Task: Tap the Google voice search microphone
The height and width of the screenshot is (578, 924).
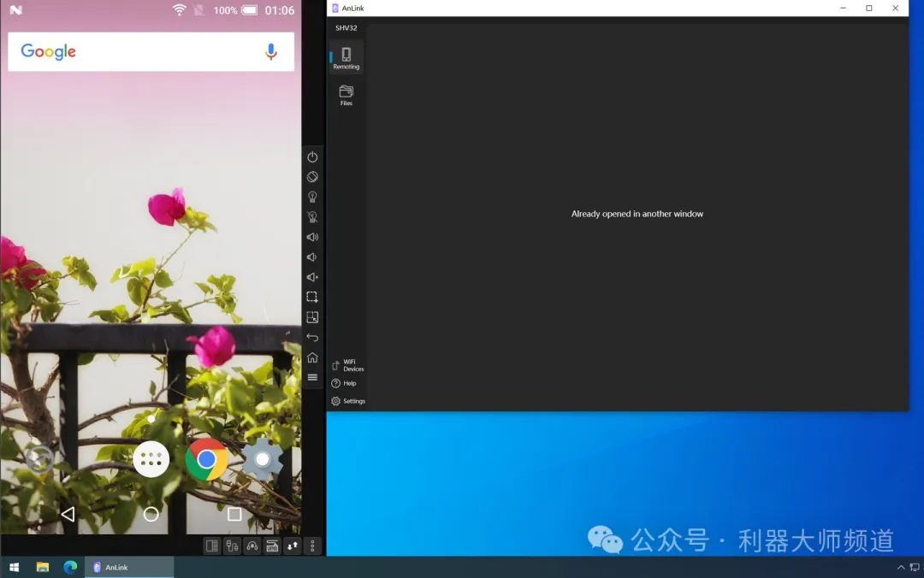Action: click(x=270, y=52)
